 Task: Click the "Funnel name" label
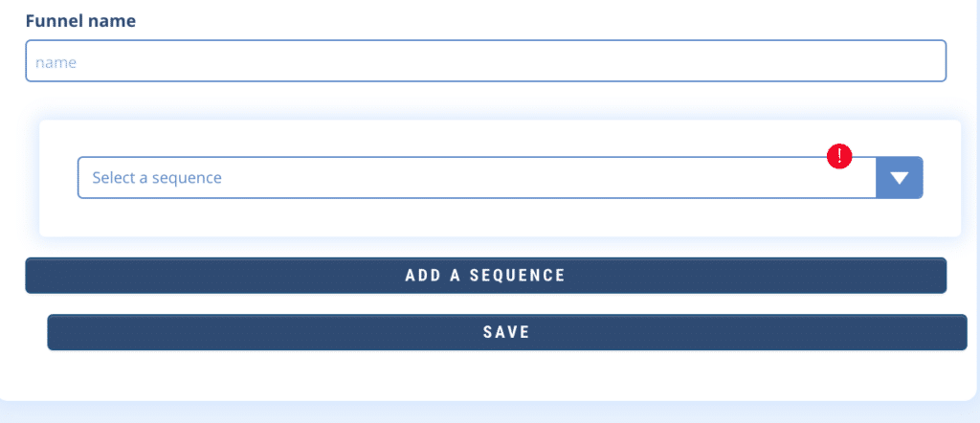coord(80,20)
